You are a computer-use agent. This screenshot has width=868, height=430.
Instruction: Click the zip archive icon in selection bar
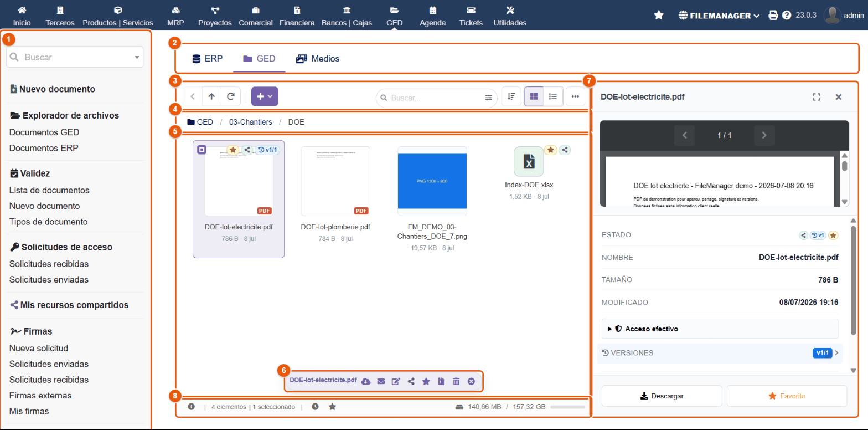point(441,381)
